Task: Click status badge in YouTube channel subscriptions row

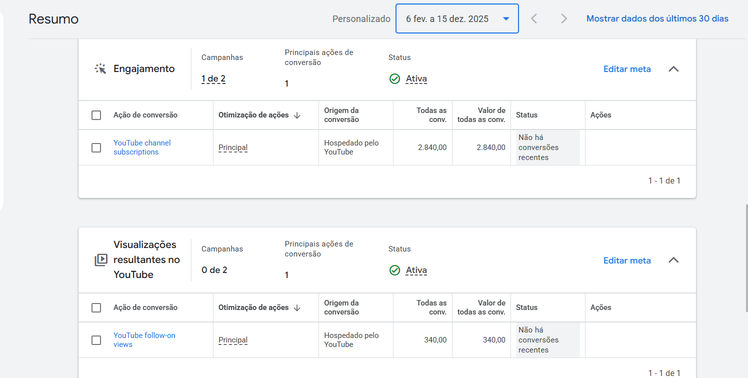Action: click(x=548, y=147)
